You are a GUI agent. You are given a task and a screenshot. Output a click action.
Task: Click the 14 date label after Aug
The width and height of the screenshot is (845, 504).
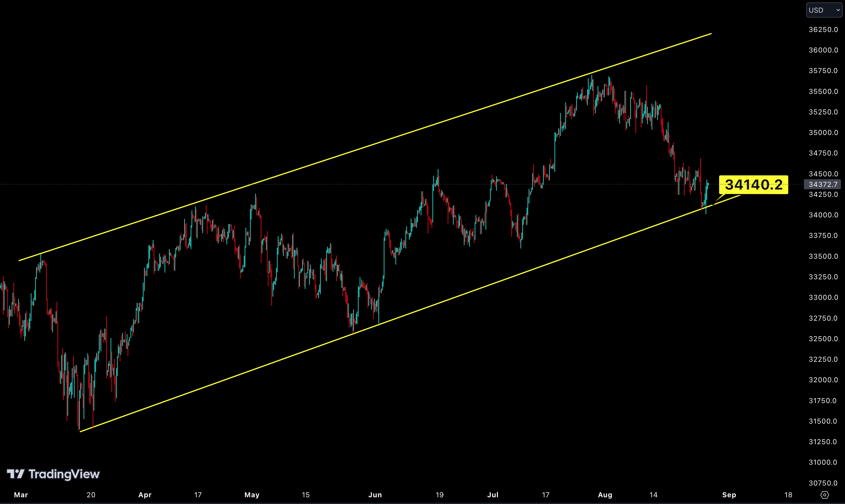click(653, 495)
